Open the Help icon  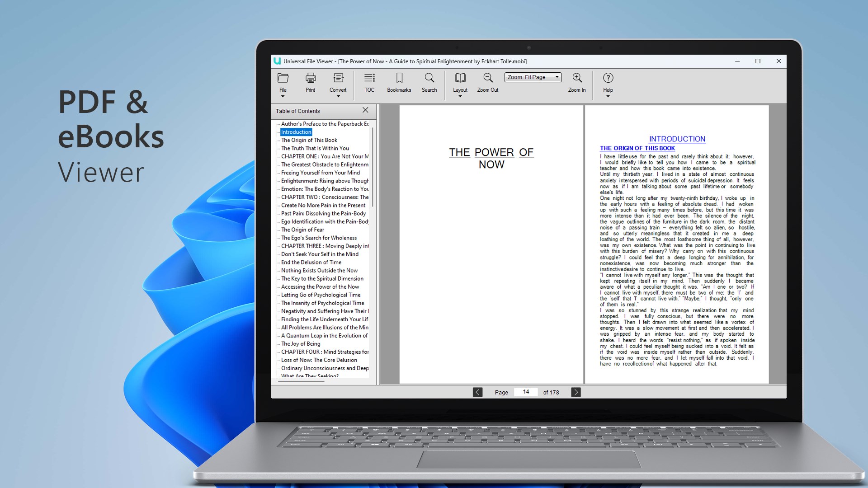coord(608,78)
